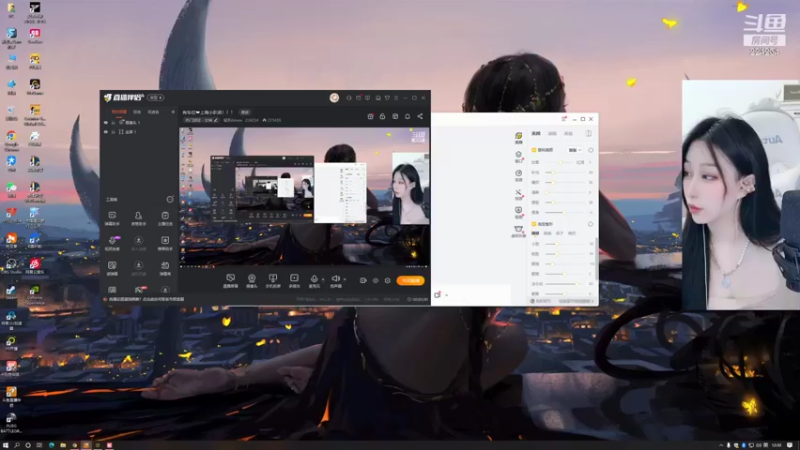Open the screen capture source tool

click(x=231, y=281)
